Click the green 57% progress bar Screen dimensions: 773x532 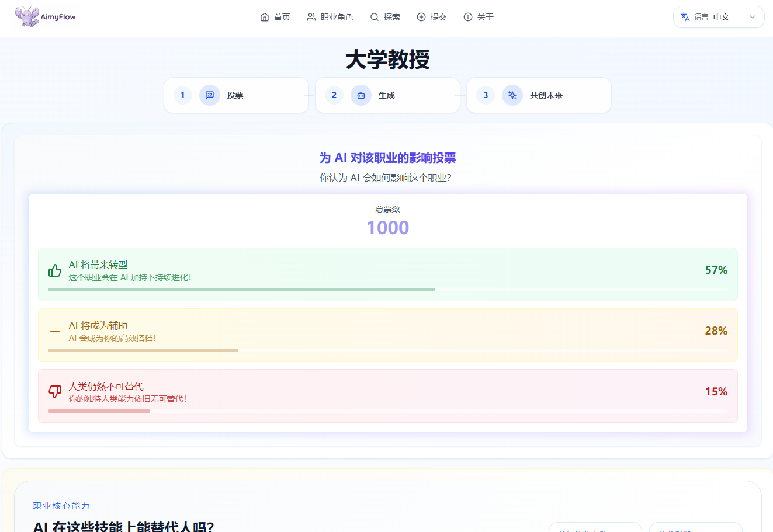[241, 290]
